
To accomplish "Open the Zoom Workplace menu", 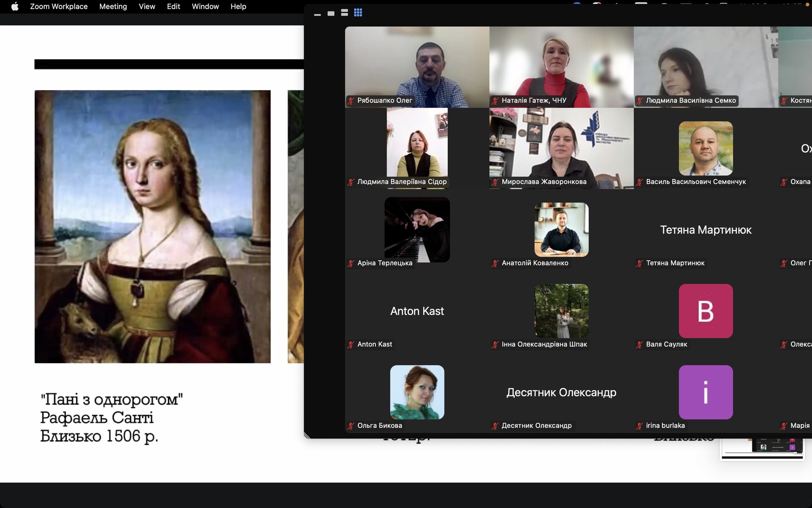I will (x=59, y=6).
